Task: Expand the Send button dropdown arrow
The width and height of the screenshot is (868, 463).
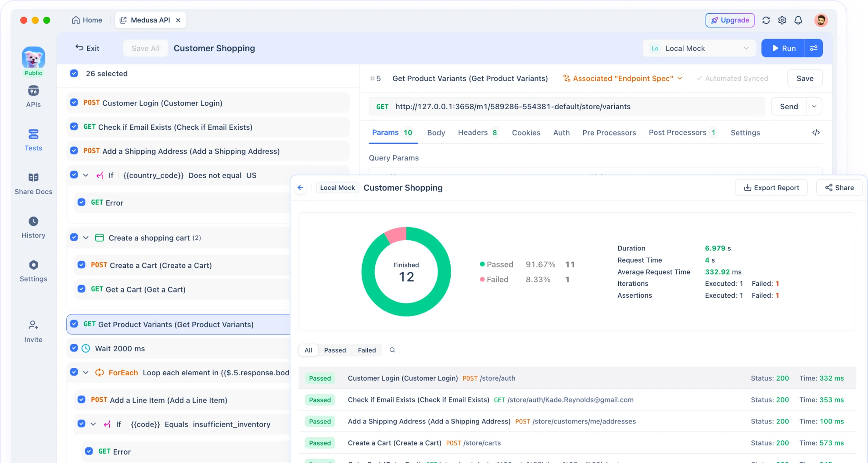Action: pyautogui.click(x=814, y=107)
